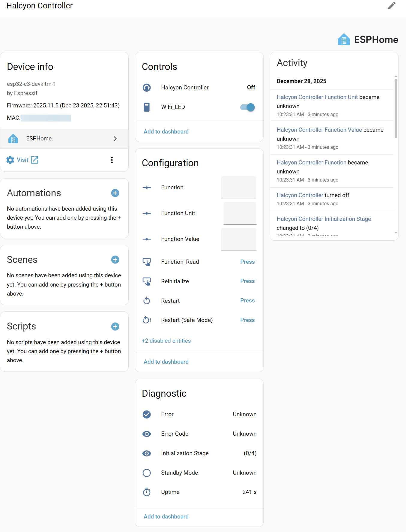This screenshot has width=406, height=532.
Task: Open the Function Value dropdown
Action: click(238, 239)
